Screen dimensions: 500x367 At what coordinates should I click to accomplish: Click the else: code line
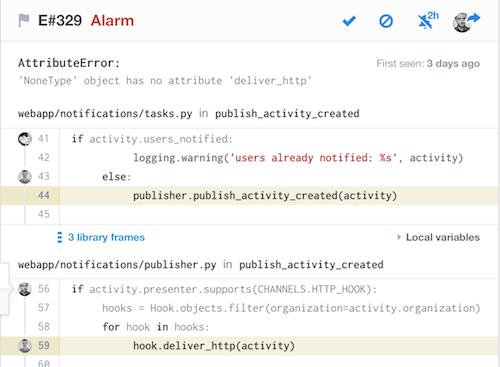[x=117, y=177]
